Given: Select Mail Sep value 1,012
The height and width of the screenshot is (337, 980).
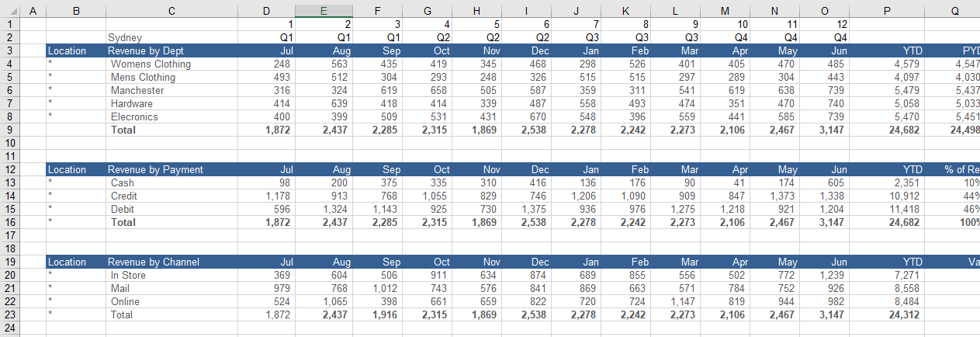Looking at the screenshot, I should 377,288.
